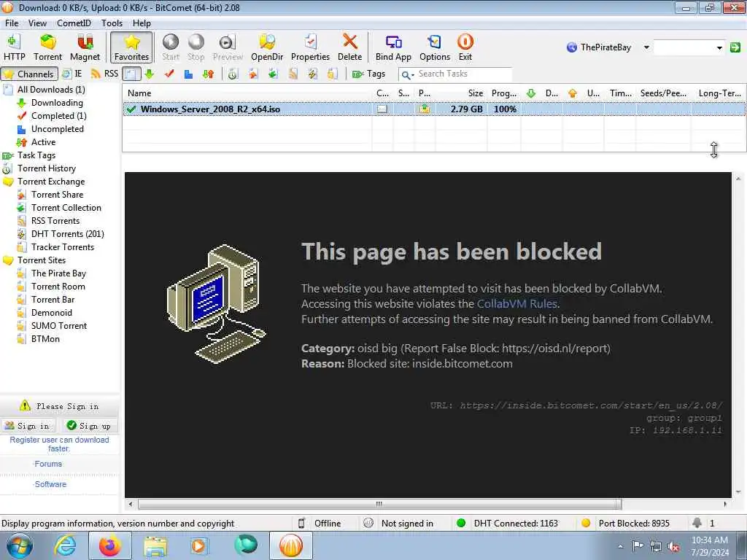Click the DHT torrents lightning icon
The height and width of the screenshot is (560, 747).
click(x=312, y=74)
